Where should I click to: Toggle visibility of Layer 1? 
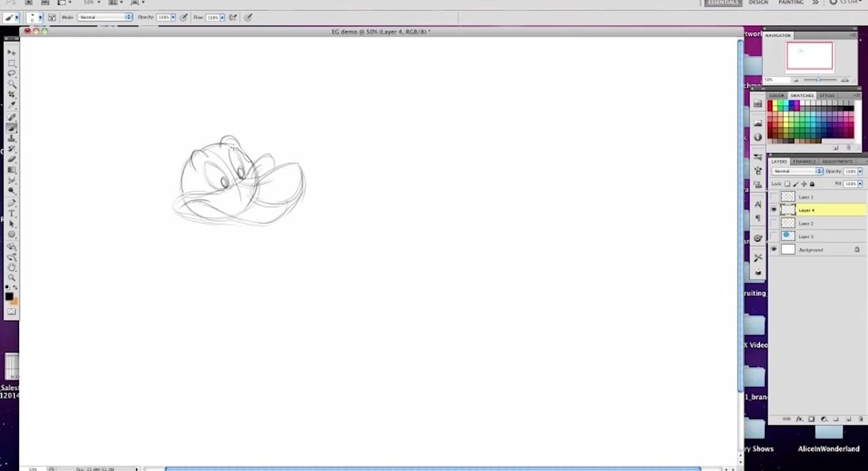[774, 197]
